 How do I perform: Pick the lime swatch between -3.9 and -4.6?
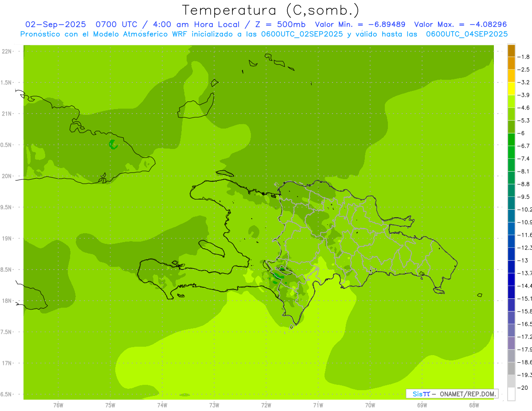(511, 102)
